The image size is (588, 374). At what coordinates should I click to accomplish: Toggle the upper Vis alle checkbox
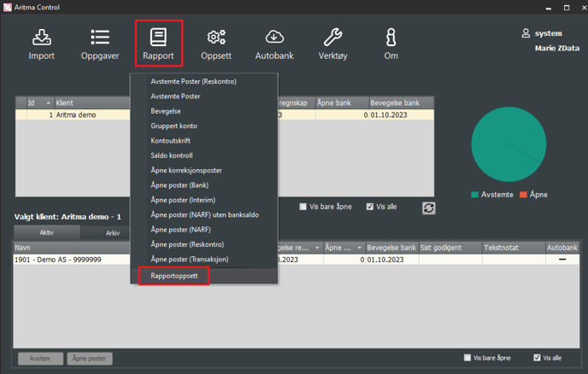[x=369, y=207]
